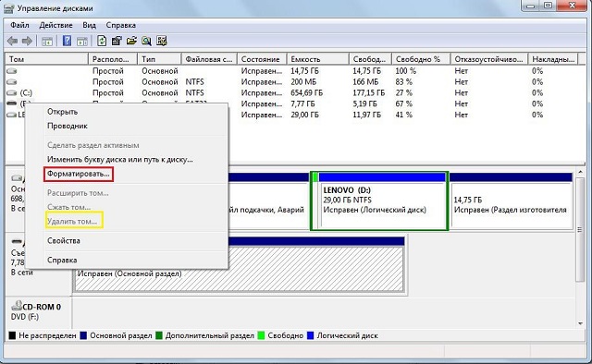The height and width of the screenshot is (364, 592).
Task: Click the back arrow toolbar icon
Action: pos(12,41)
